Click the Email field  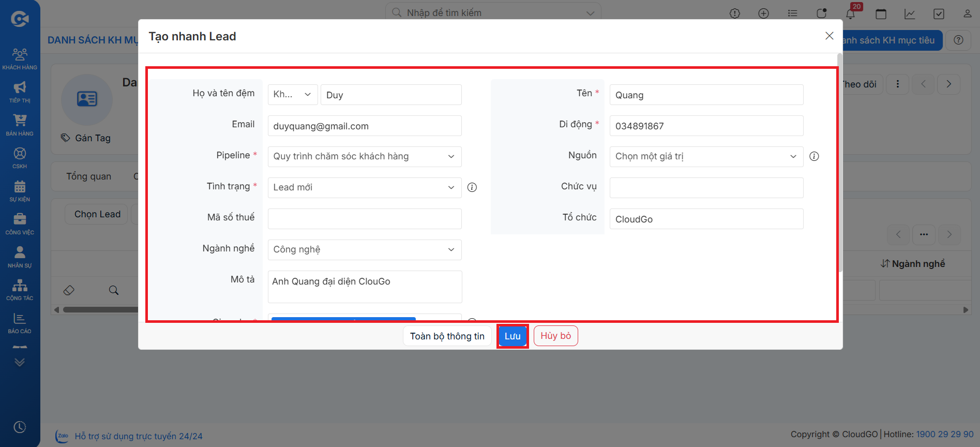point(365,126)
